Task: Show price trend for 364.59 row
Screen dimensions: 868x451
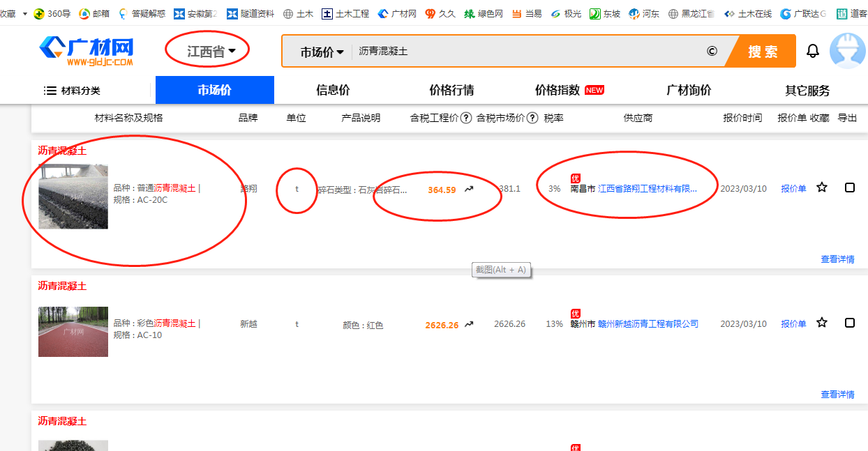Action: [469, 189]
